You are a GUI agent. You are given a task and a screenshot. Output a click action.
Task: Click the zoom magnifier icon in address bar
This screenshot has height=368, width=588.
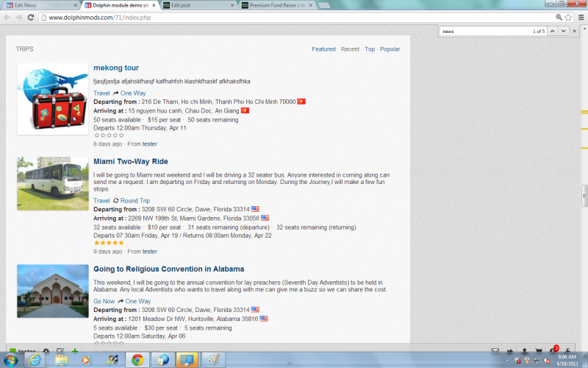point(559,17)
